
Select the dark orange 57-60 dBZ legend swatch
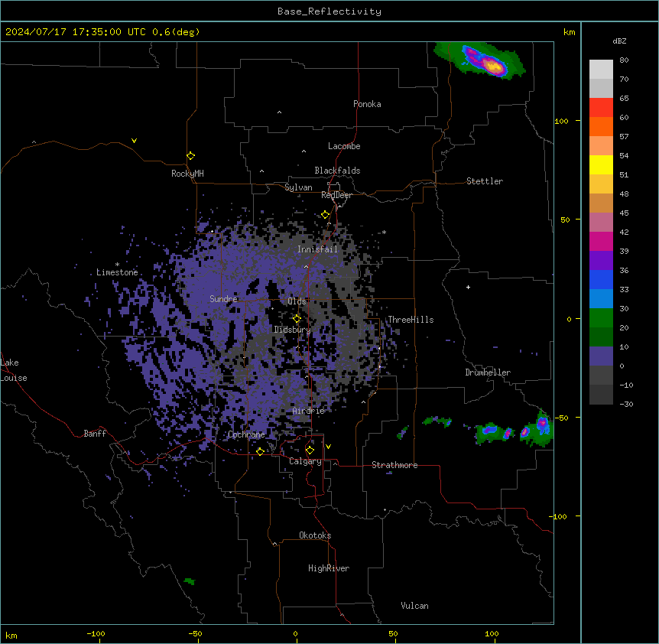(x=601, y=126)
